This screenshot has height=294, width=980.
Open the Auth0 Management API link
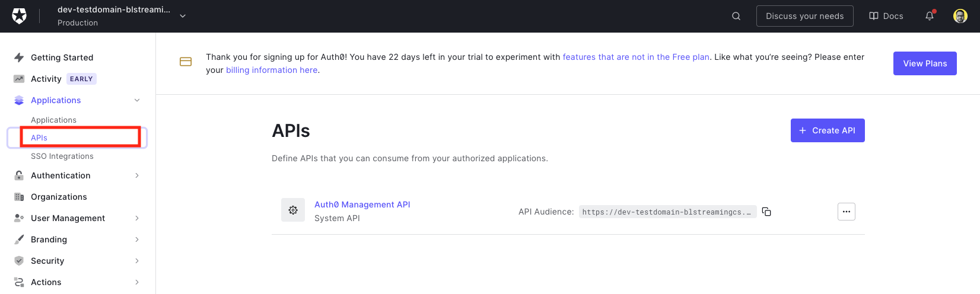click(362, 204)
